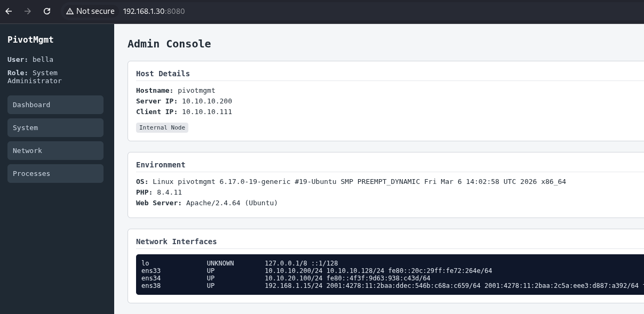Click the ens33 interface row
The width and height of the screenshot is (644, 314).
click(x=151, y=271)
